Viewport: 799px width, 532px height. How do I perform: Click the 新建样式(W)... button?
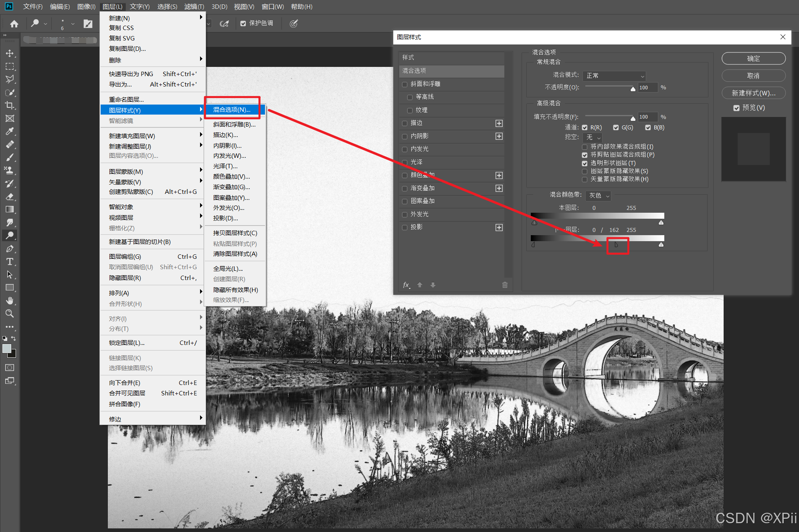[753, 93]
